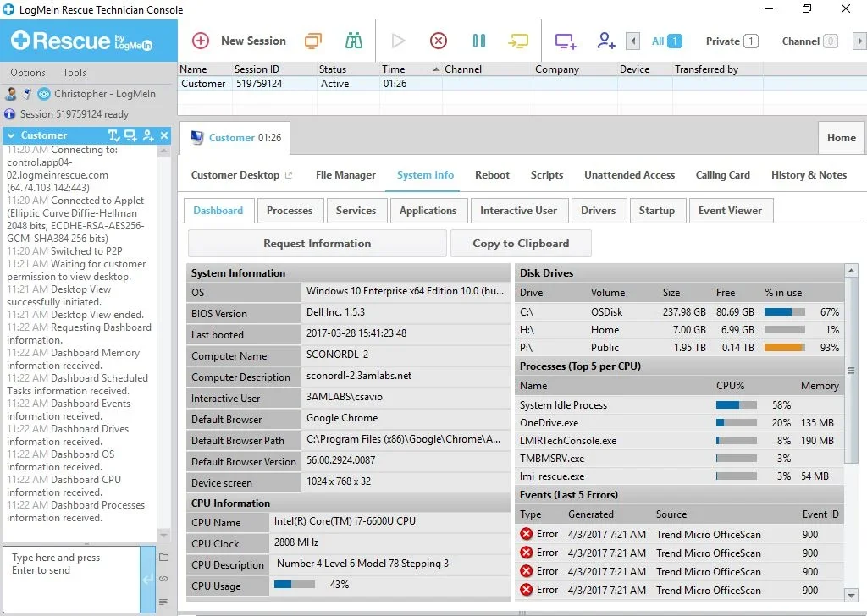
Task: Sort sessions by Time column header
Action: (393, 69)
